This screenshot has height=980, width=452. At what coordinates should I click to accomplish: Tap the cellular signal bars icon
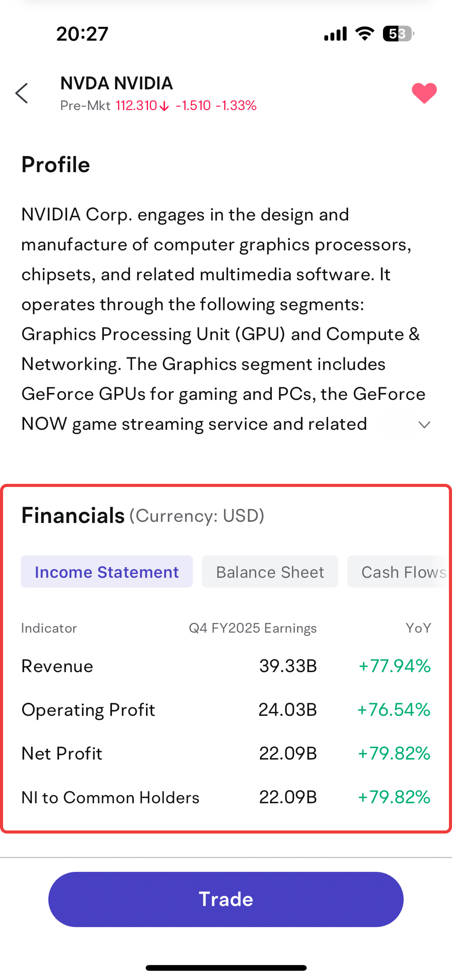(335, 34)
